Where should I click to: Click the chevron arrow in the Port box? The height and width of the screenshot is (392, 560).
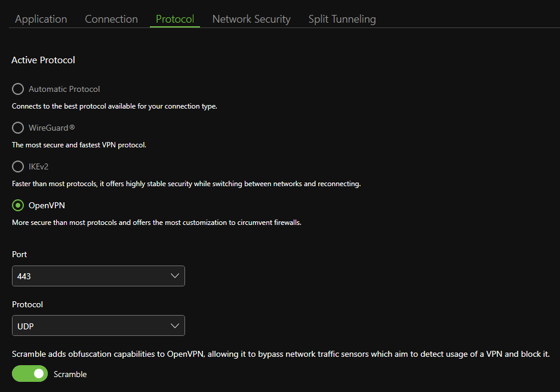[x=175, y=276]
